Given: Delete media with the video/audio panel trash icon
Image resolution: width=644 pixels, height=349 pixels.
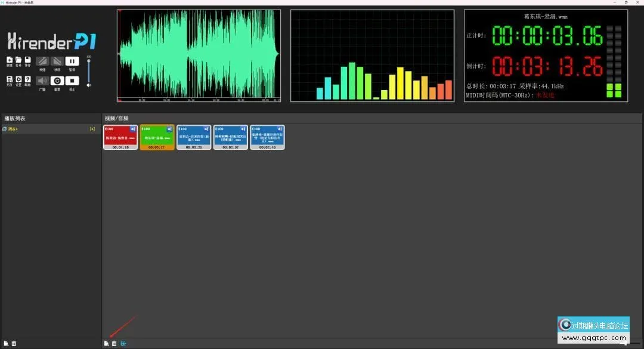Looking at the screenshot, I should (x=114, y=344).
